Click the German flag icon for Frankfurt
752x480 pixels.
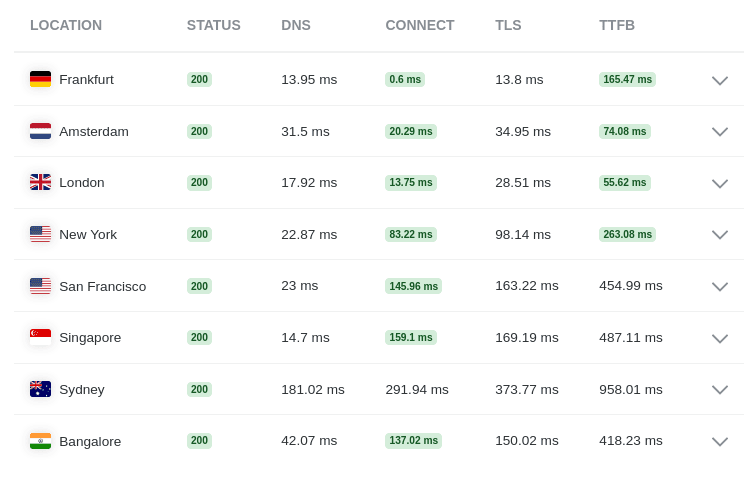pyautogui.click(x=40, y=79)
